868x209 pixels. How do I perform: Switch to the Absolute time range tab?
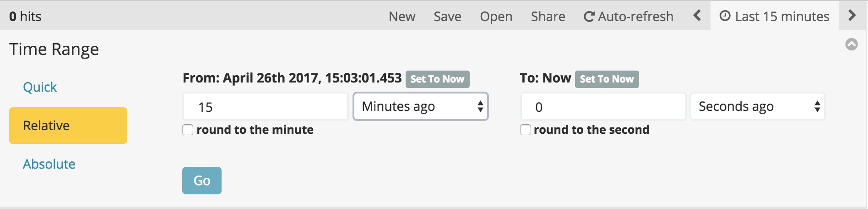pyautogui.click(x=49, y=164)
